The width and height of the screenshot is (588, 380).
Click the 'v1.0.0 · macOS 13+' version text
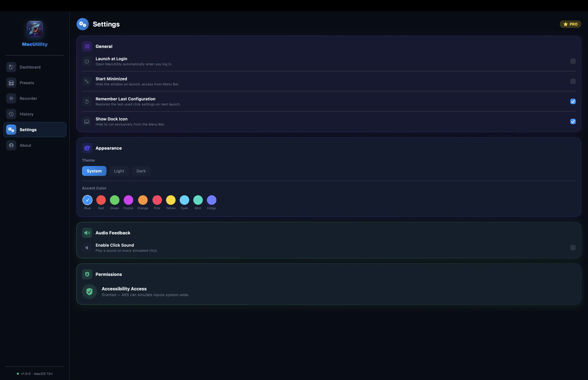click(x=37, y=374)
